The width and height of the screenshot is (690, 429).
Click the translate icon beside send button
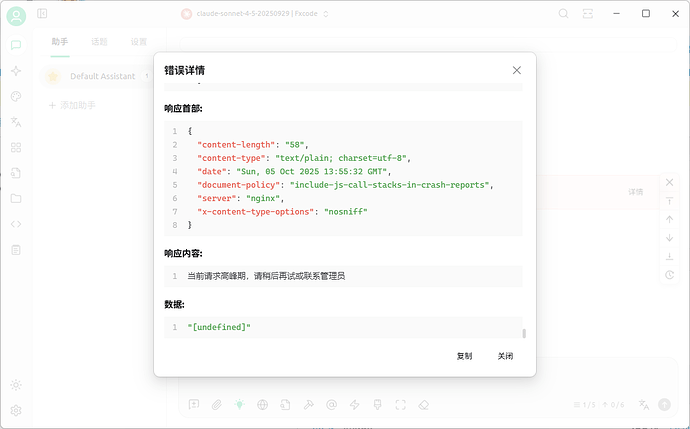click(644, 405)
